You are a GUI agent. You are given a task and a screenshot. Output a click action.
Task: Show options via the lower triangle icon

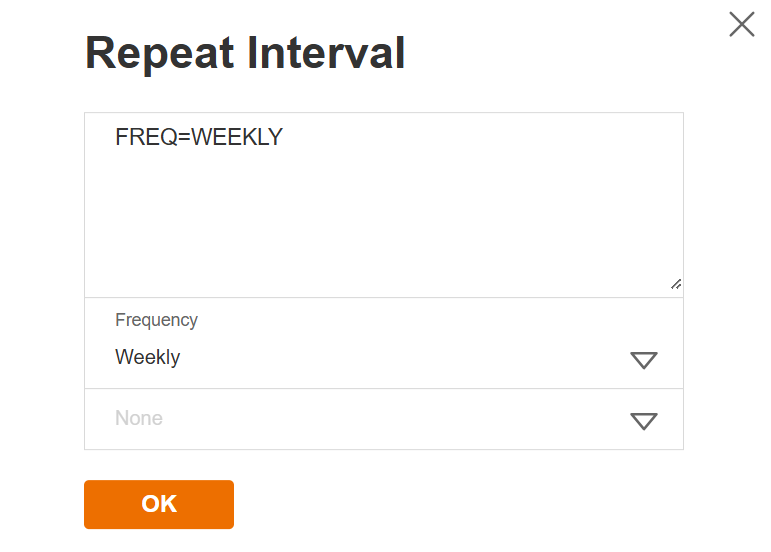(644, 421)
